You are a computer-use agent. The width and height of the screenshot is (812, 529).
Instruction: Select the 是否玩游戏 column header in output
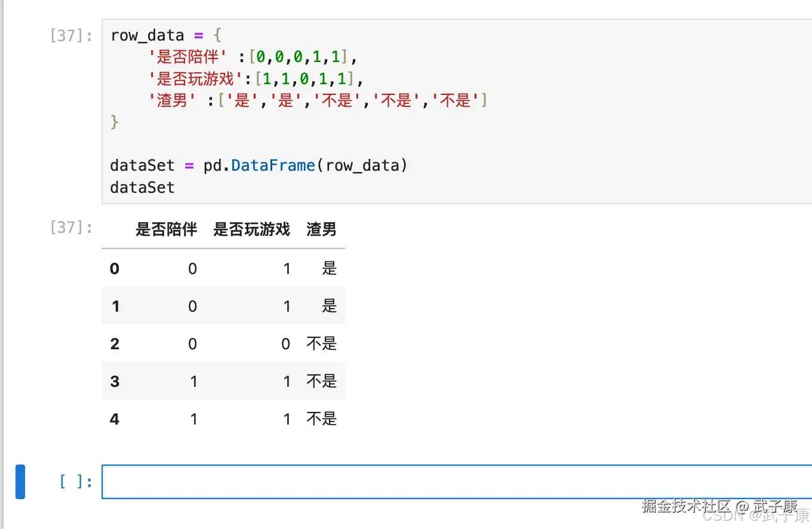[x=251, y=230]
